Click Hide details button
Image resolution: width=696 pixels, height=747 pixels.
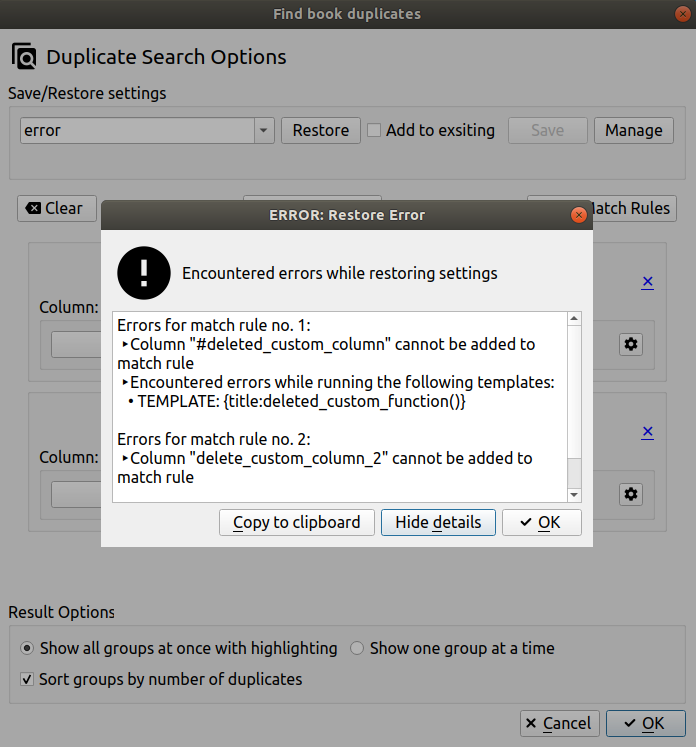[438, 522]
